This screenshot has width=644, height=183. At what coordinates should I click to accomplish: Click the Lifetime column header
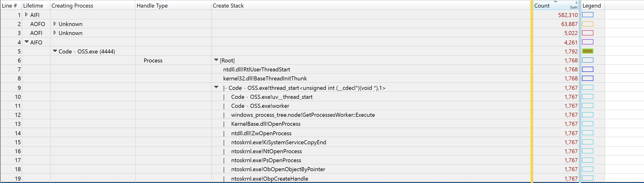33,5
